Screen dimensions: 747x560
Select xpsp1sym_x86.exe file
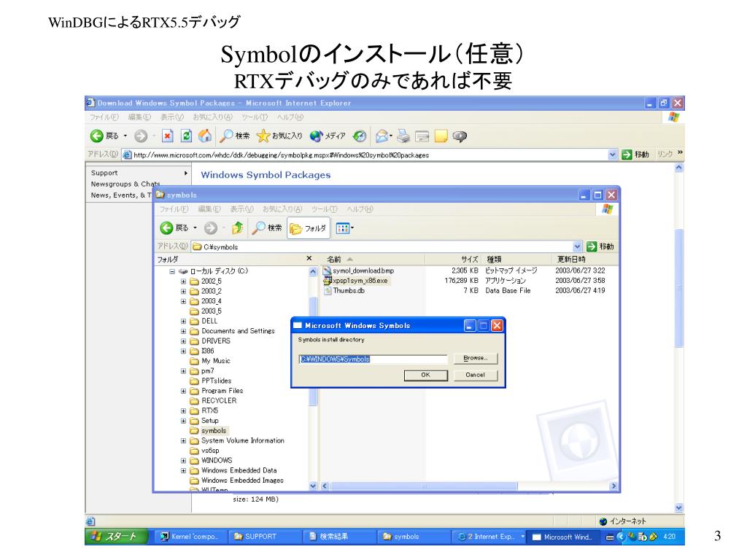click(x=360, y=281)
